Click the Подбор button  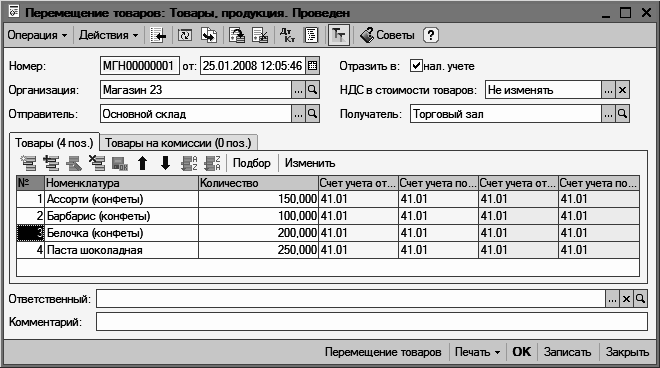point(252,163)
